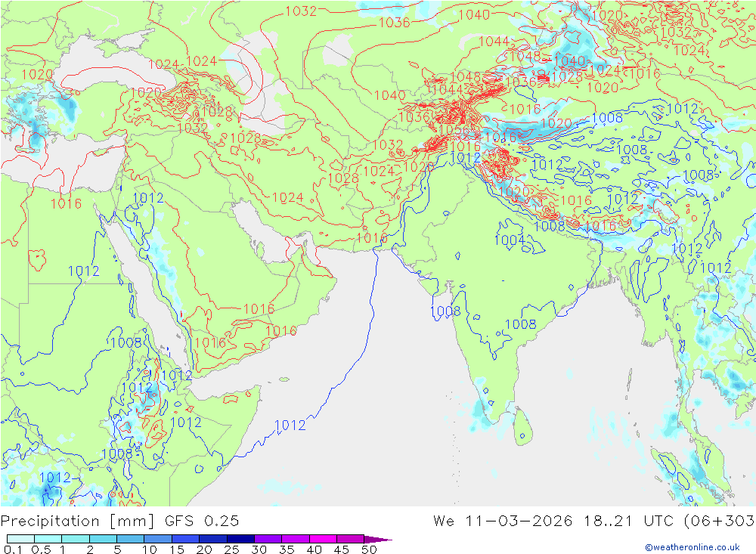This screenshot has height=554, width=756.
Task: Click the legend scale label '35'
Action: pos(287,549)
